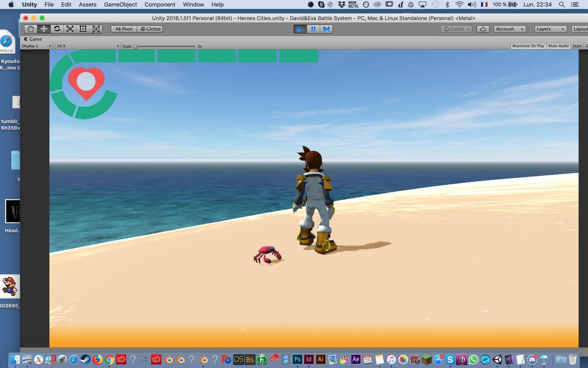The image size is (588, 368).
Task: Open iTunes from the dock
Action: (x=391, y=359)
